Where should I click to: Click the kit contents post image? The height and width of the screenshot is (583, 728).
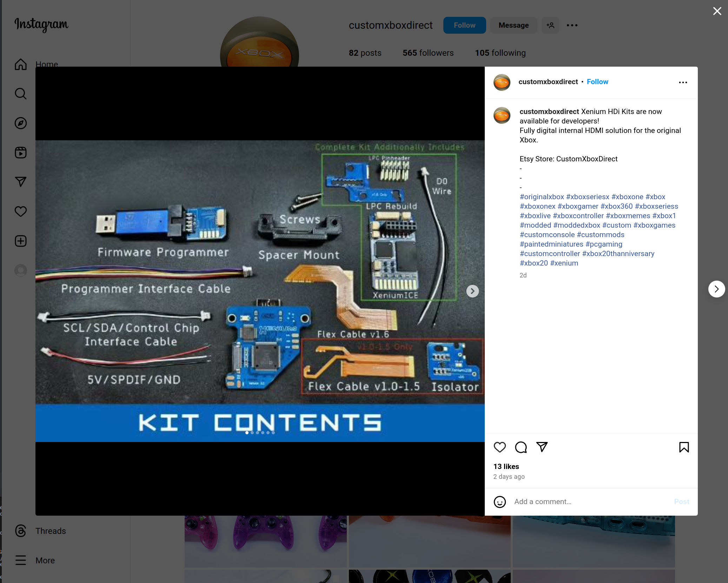260,291
